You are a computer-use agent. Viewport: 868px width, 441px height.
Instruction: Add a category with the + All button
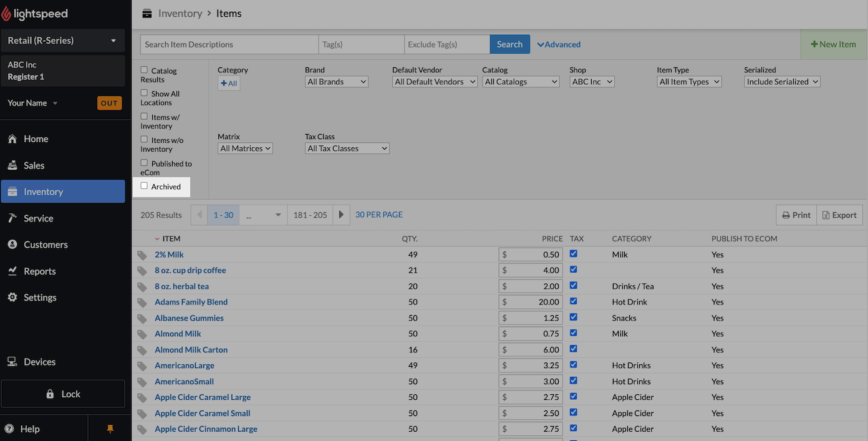(x=229, y=83)
